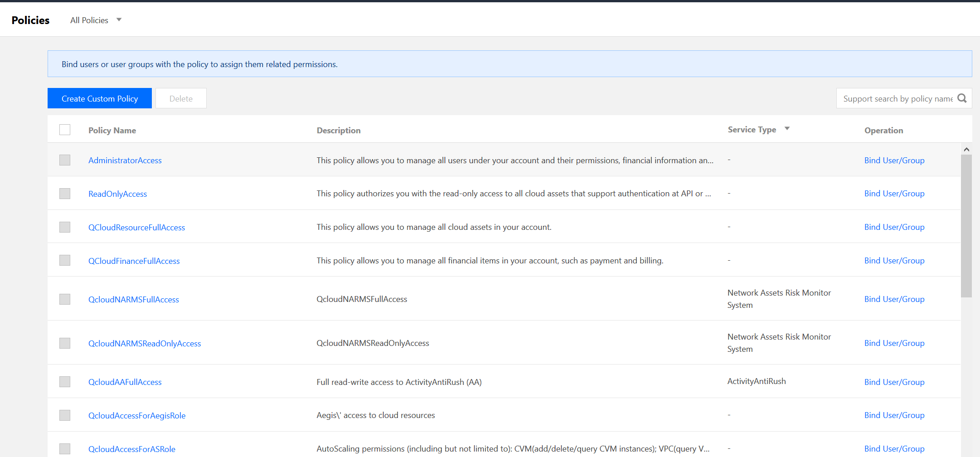Open the QCloudResourceFullAccess policy link

click(136, 228)
